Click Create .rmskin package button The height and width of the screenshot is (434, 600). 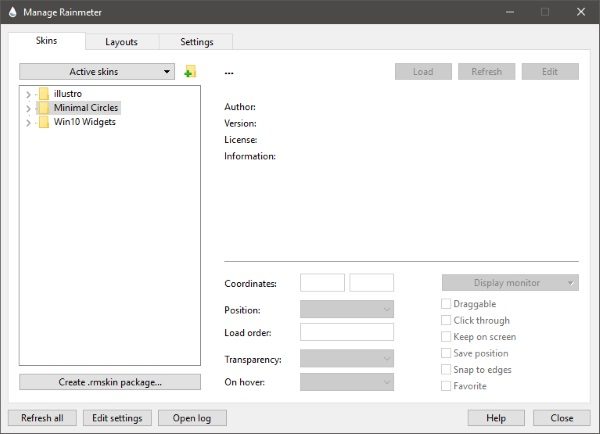110,382
